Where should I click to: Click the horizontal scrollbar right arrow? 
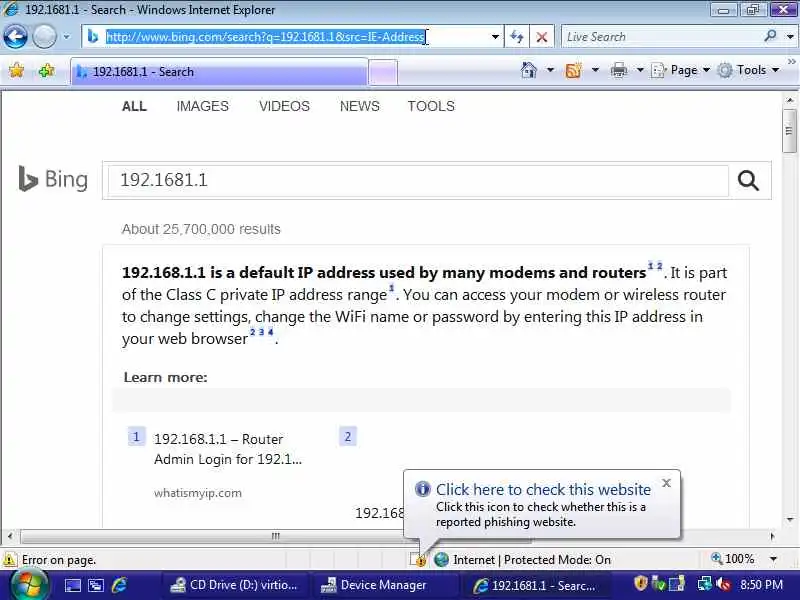(772, 536)
